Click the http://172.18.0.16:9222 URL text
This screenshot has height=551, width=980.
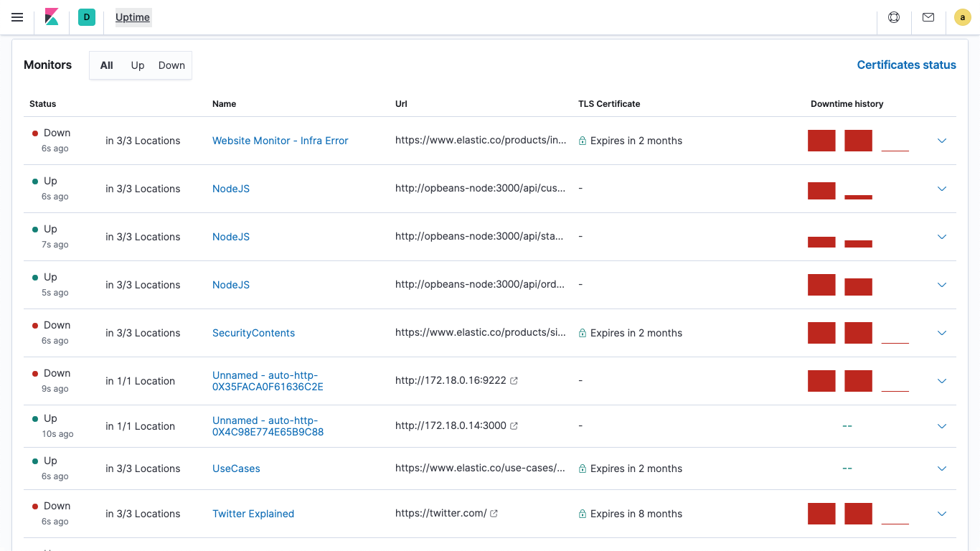(451, 381)
